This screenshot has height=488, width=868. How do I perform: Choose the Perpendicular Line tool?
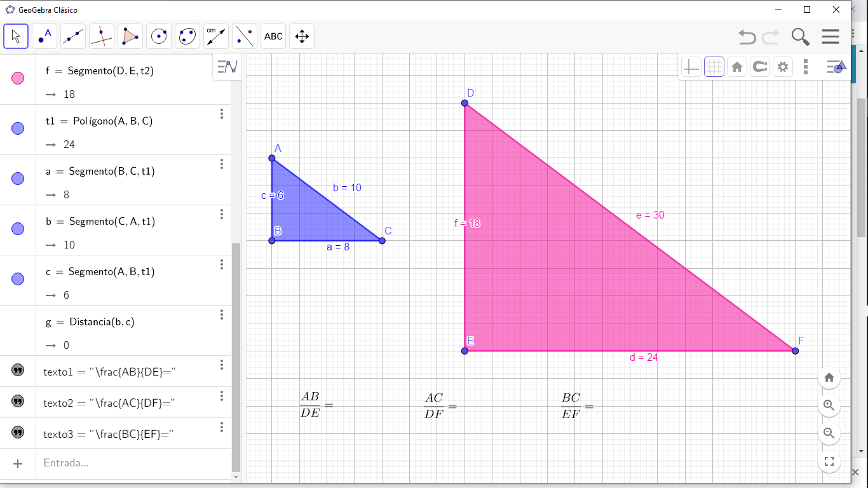(x=102, y=36)
